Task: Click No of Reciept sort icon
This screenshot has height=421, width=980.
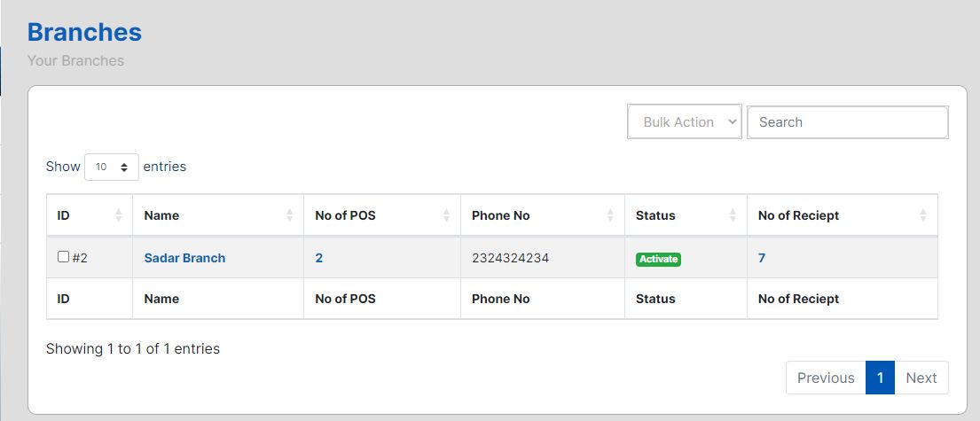Action: (923, 215)
